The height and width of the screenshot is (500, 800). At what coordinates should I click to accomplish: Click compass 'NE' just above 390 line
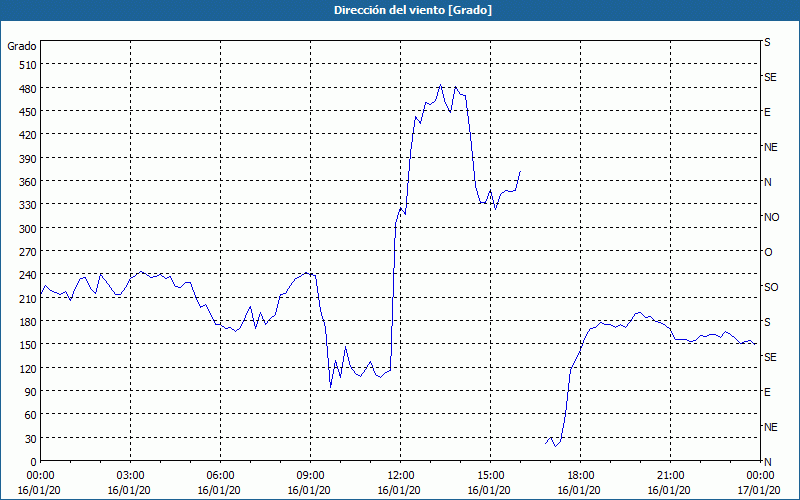770,147
